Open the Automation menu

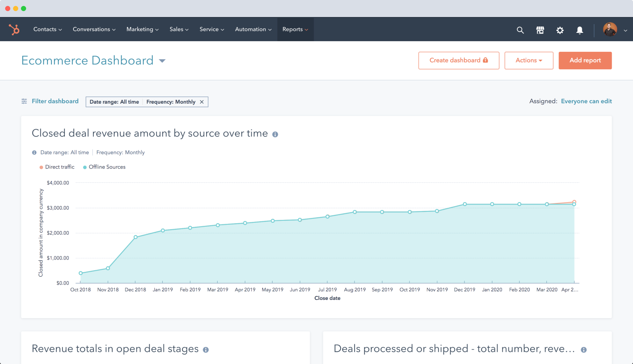[253, 29]
